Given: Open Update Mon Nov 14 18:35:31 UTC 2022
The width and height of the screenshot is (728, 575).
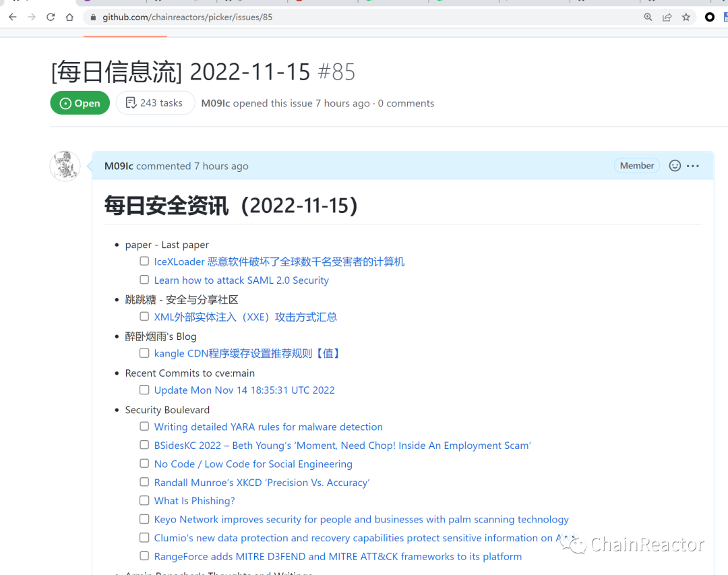Looking at the screenshot, I should 244,390.
